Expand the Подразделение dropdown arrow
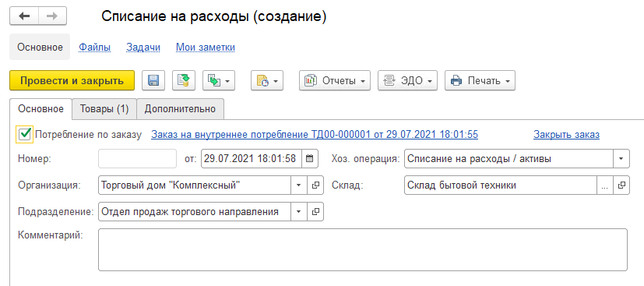 [299, 212]
